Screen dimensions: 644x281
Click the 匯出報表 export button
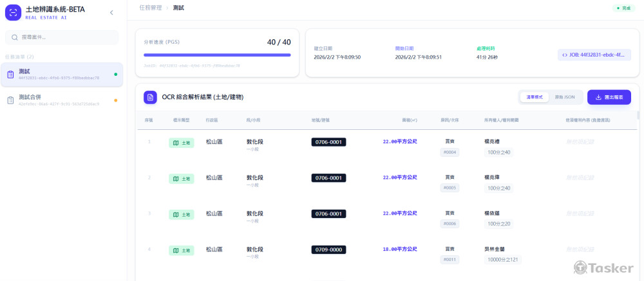(x=609, y=97)
